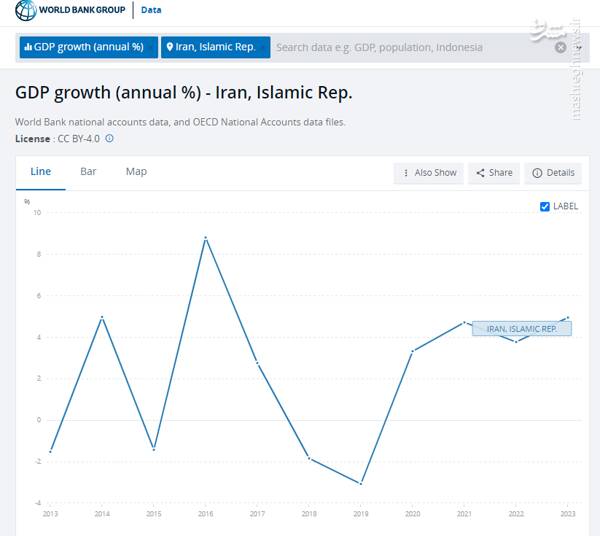The height and width of the screenshot is (536, 600).
Task: Click the location pin icon in the Iran tag
Action: [x=169, y=47]
